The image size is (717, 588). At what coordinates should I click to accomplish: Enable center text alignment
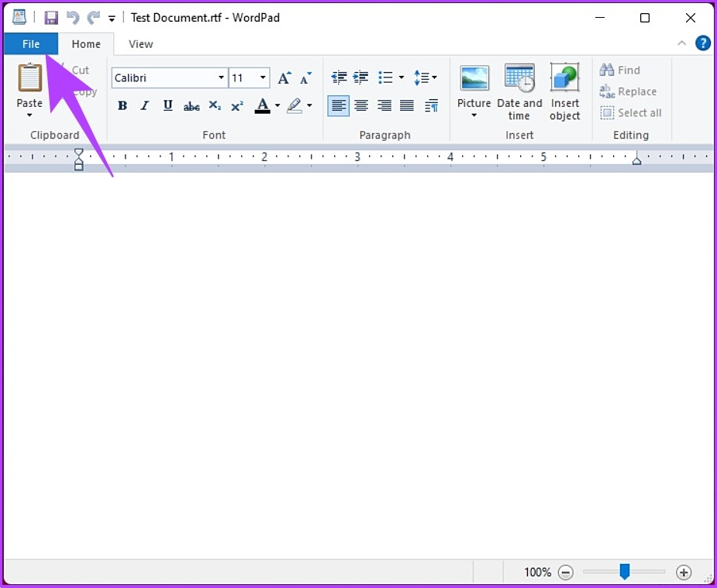361,106
